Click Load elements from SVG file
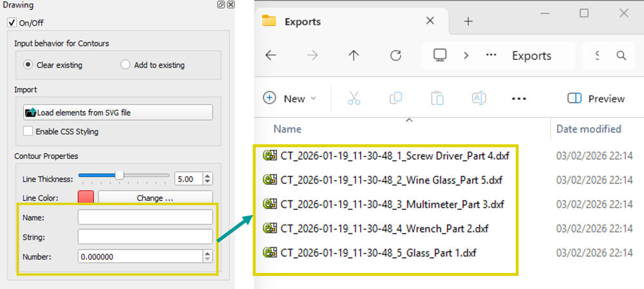Screen dimensions: 644x289 [118, 112]
